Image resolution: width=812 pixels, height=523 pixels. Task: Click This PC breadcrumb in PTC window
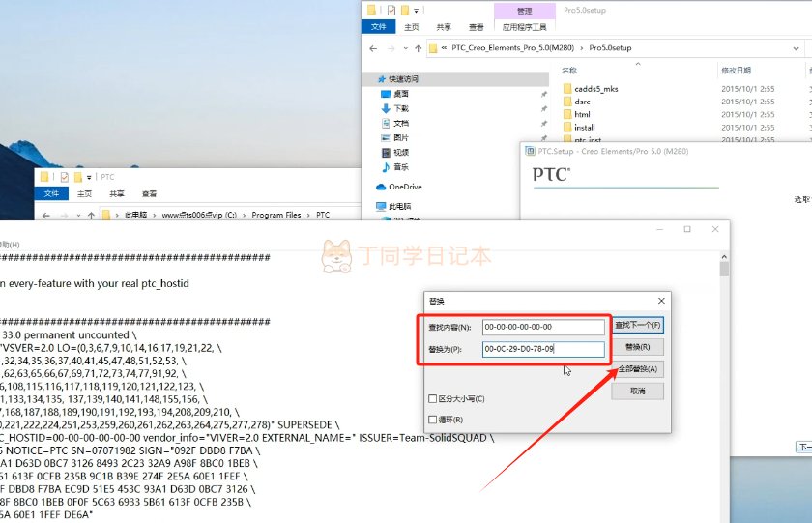(136, 215)
